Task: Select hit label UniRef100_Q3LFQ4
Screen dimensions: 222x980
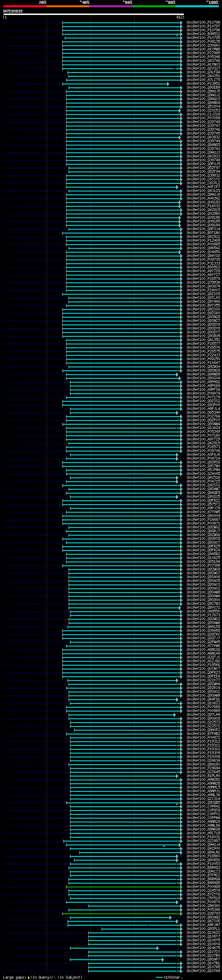Action: 203,72
